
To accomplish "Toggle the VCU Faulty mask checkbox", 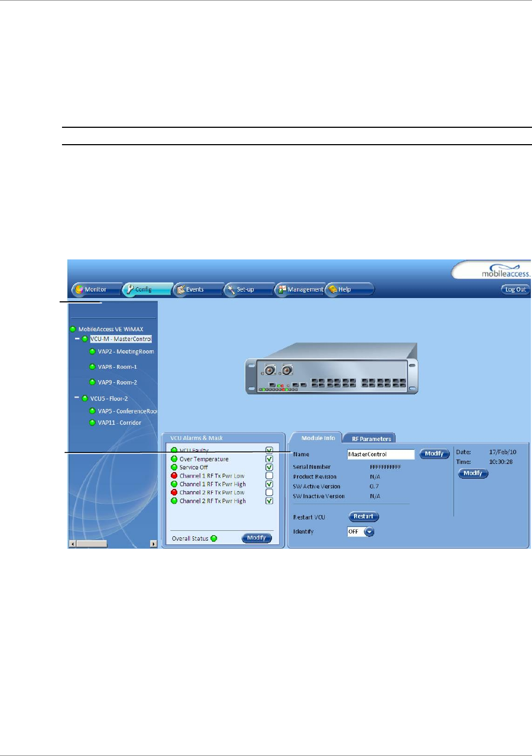I will click(x=269, y=450).
